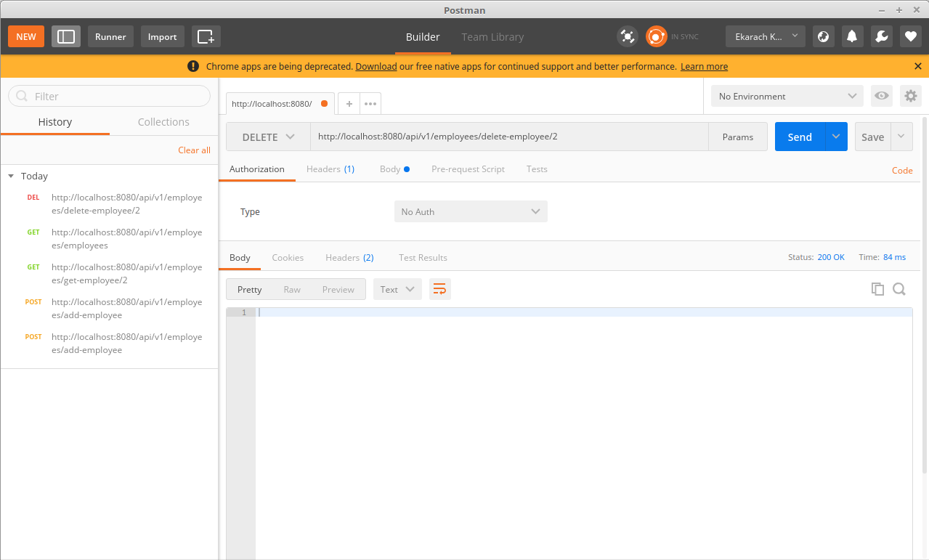Search within the response body
Screen dimensions: 929x560
coord(899,289)
